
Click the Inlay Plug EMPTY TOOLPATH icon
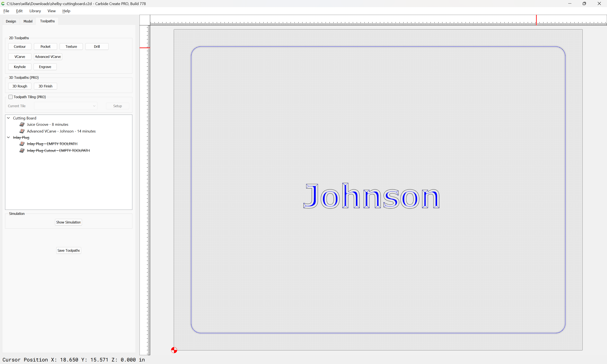pos(22,144)
